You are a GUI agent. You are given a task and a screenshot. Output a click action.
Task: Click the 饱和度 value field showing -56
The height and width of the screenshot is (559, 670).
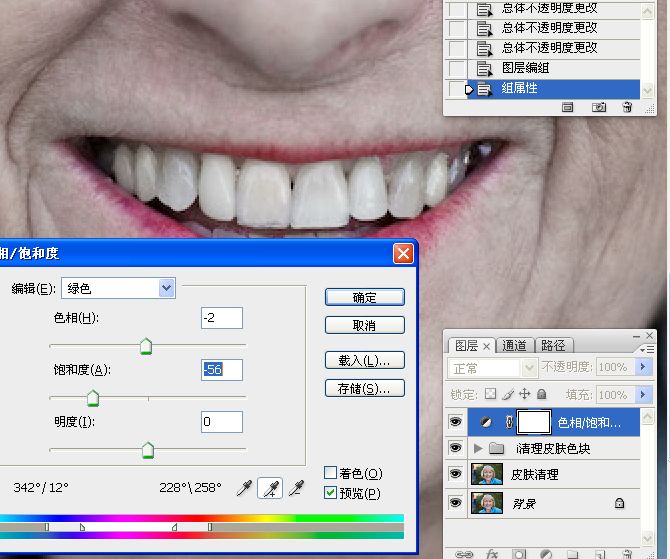click(x=222, y=370)
